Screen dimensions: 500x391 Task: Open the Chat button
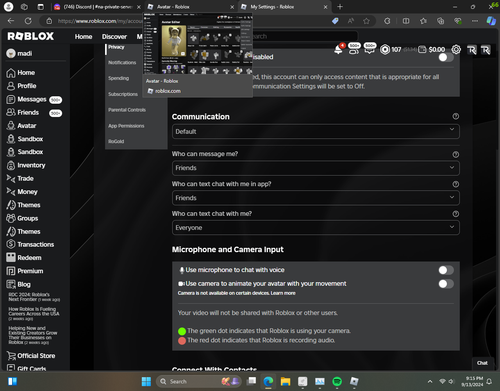pyautogui.click(x=482, y=363)
